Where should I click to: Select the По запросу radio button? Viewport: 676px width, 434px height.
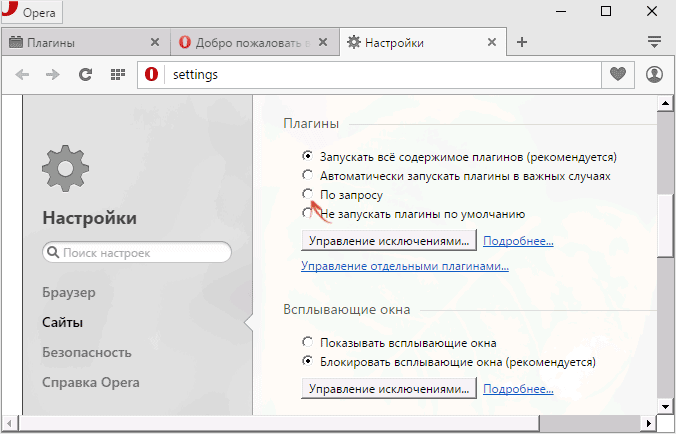pos(307,194)
